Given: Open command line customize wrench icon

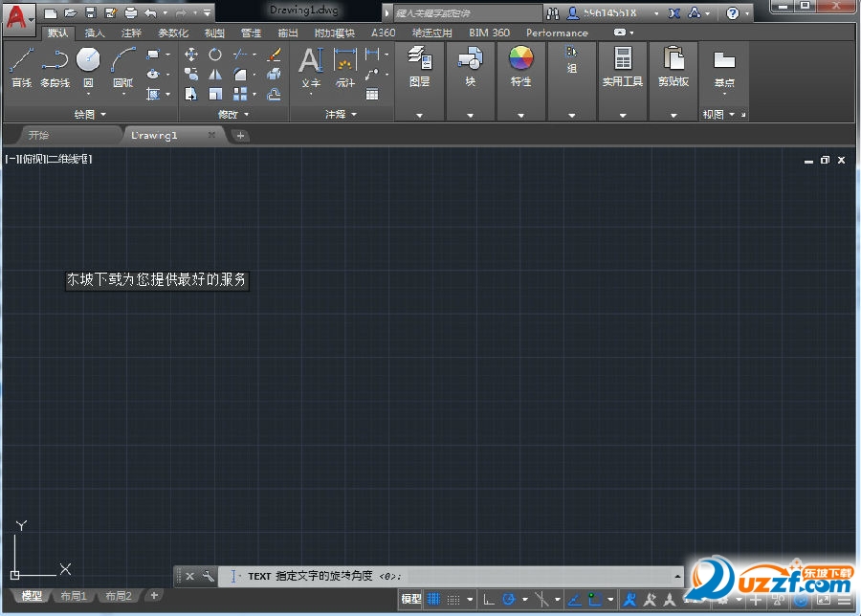Looking at the screenshot, I should pyautogui.click(x=209, y=576).
